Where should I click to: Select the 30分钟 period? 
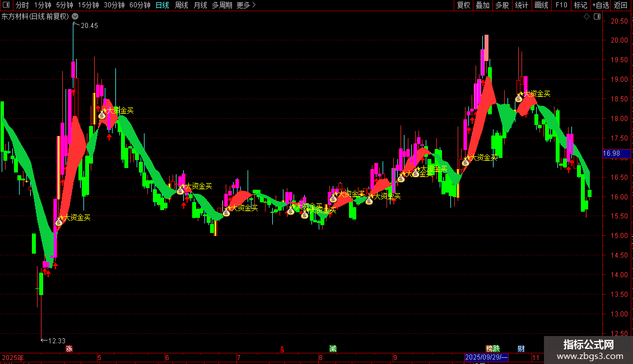tap(114, 5)
